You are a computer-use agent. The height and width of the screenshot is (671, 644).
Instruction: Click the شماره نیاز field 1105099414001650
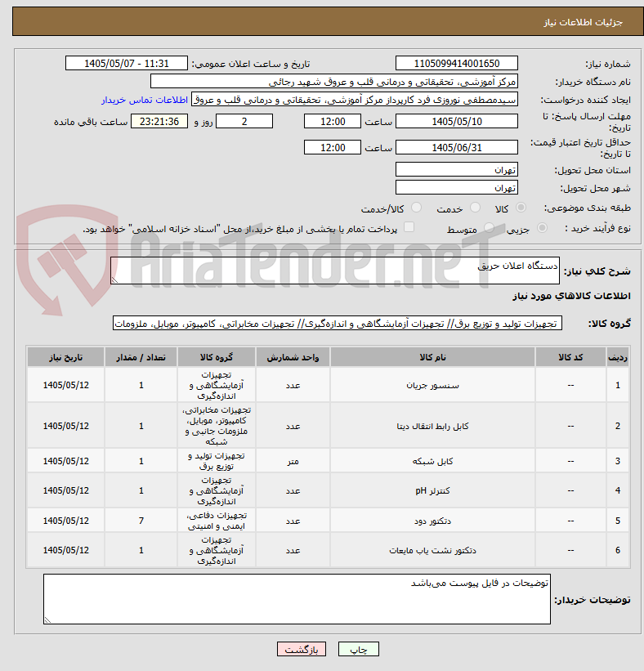click(457, 63)
